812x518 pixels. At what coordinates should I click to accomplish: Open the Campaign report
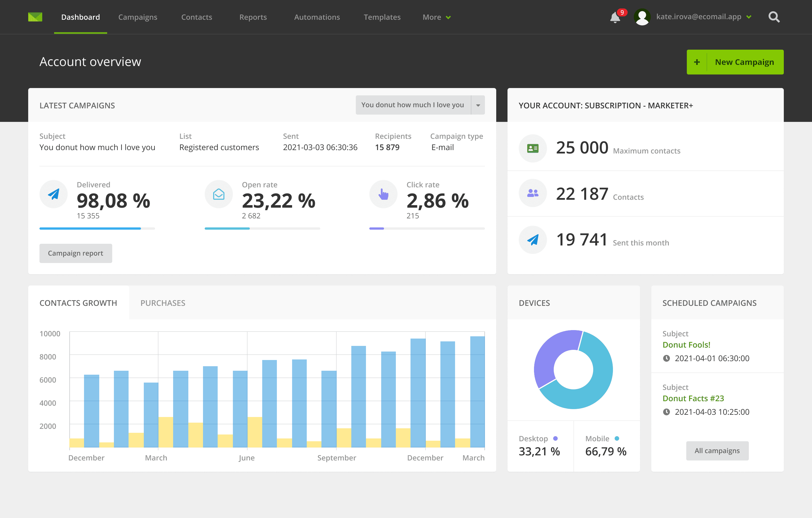76,253
